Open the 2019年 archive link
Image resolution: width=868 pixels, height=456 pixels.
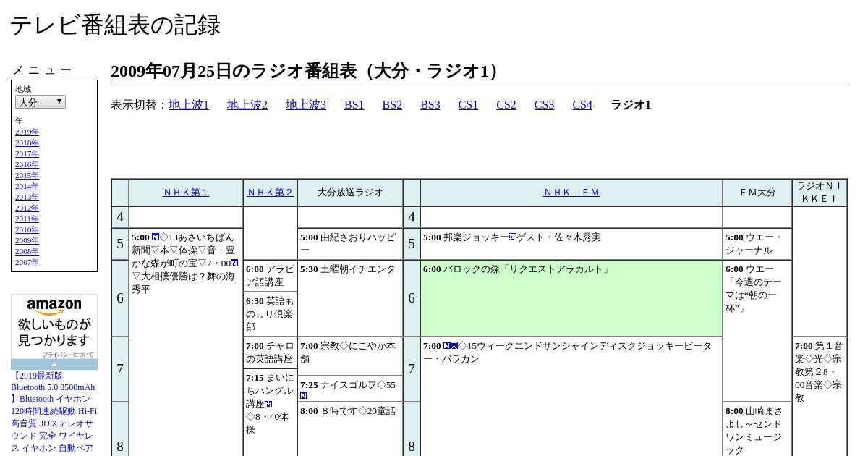(x=27, y=132)
